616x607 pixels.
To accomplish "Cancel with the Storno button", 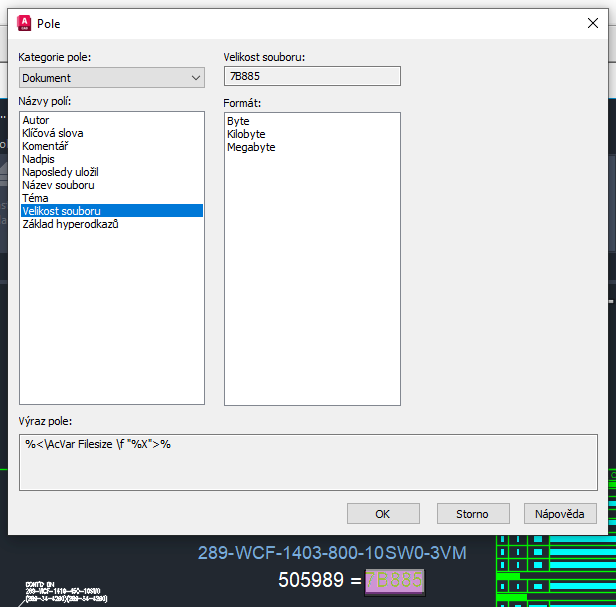I will coord(472,514).
